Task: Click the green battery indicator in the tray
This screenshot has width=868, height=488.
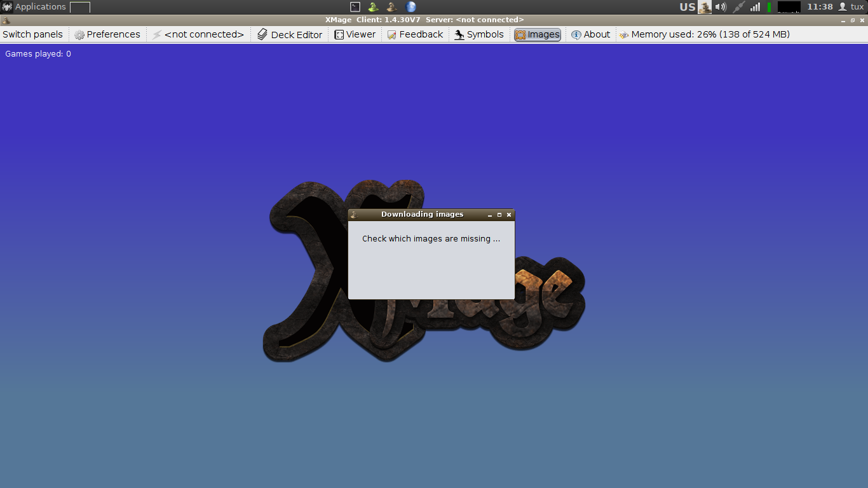Action: 769,7
